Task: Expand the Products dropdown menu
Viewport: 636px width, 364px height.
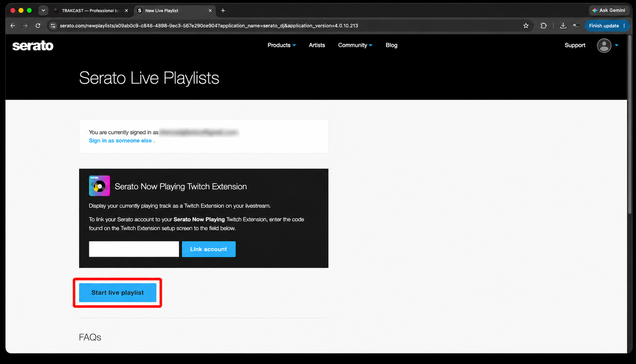Action: [x=281, y=45]
